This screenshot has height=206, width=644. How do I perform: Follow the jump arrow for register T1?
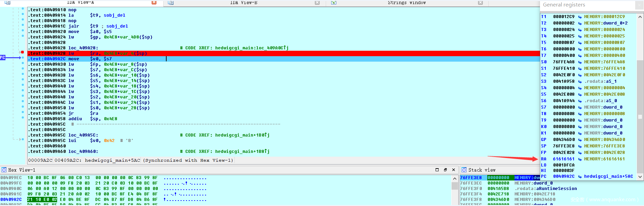coord(580,17)
